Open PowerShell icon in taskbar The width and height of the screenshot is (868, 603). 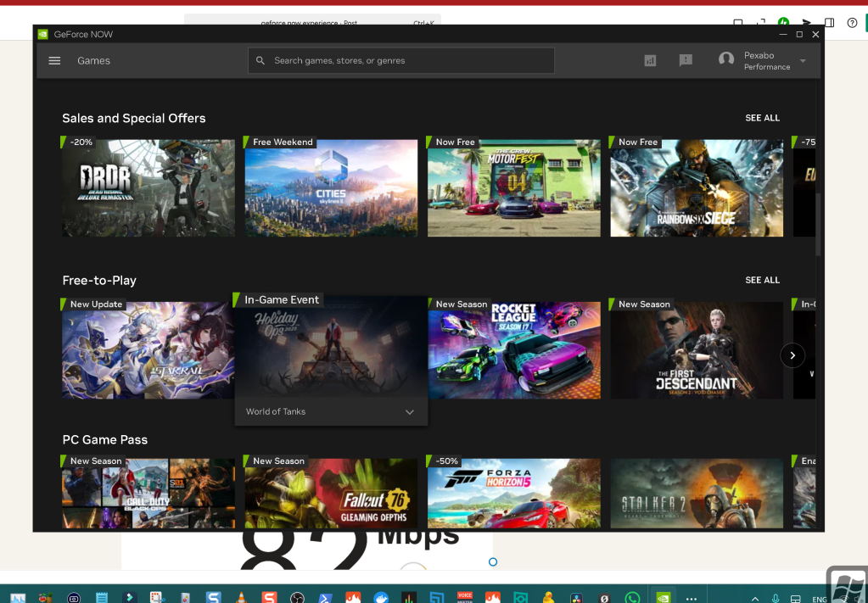(326, 597)
